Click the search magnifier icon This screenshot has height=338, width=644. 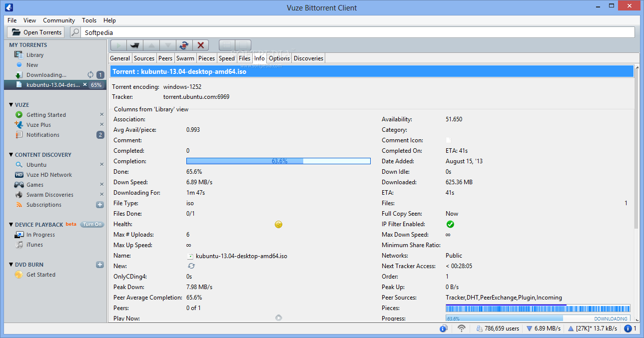75,32
